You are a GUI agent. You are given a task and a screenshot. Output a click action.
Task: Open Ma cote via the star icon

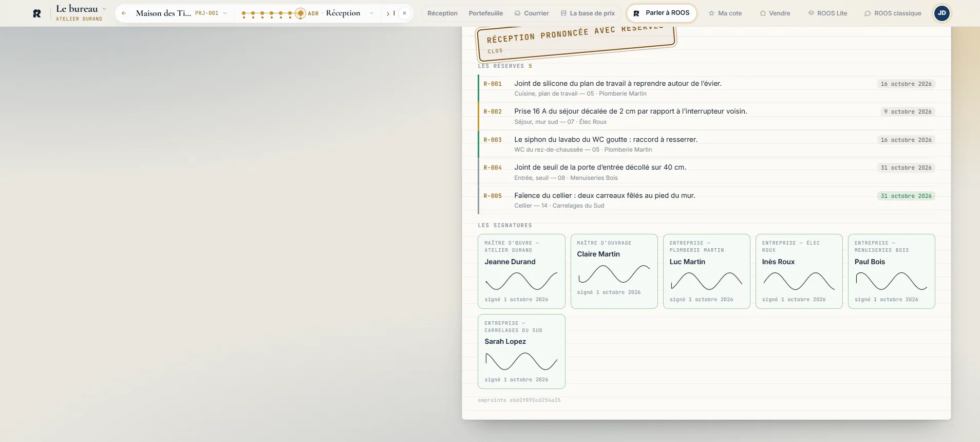(711, 13)
